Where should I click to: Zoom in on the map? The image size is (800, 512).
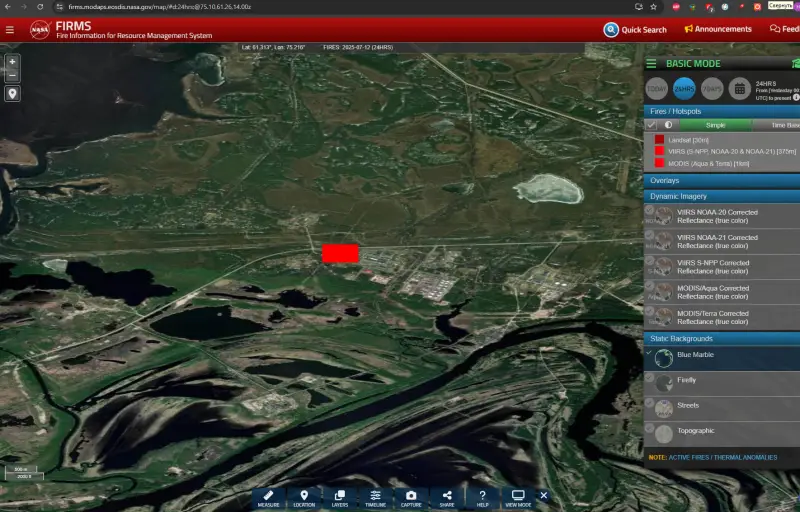[x=12, y=61]
